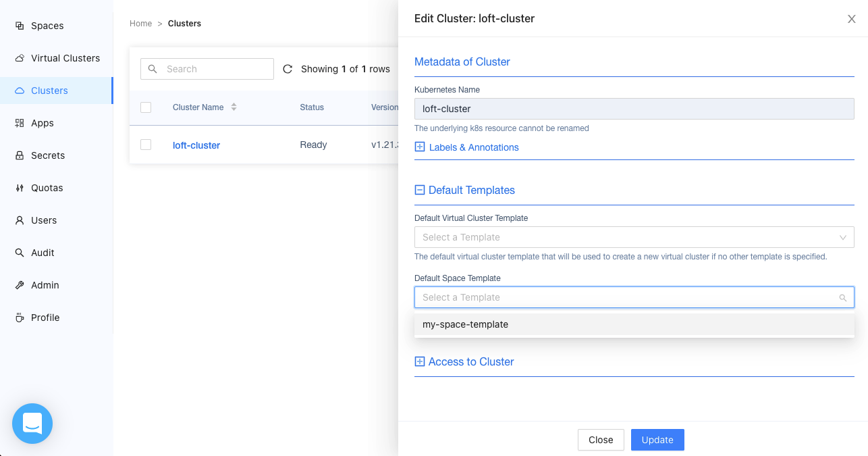
Task: Open the Admin menu item
Action: pos(45,285)
